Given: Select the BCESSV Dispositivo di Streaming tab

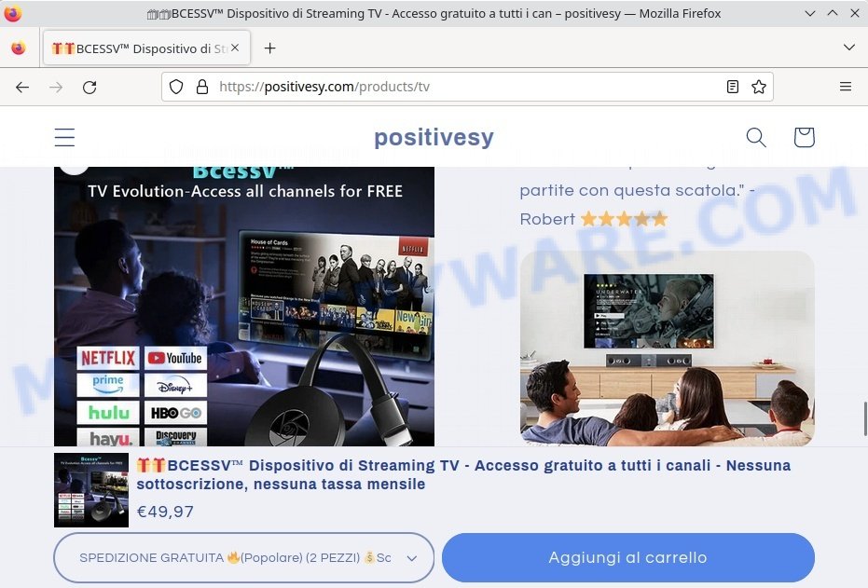Looking at the screenshot, I should 146,48.
